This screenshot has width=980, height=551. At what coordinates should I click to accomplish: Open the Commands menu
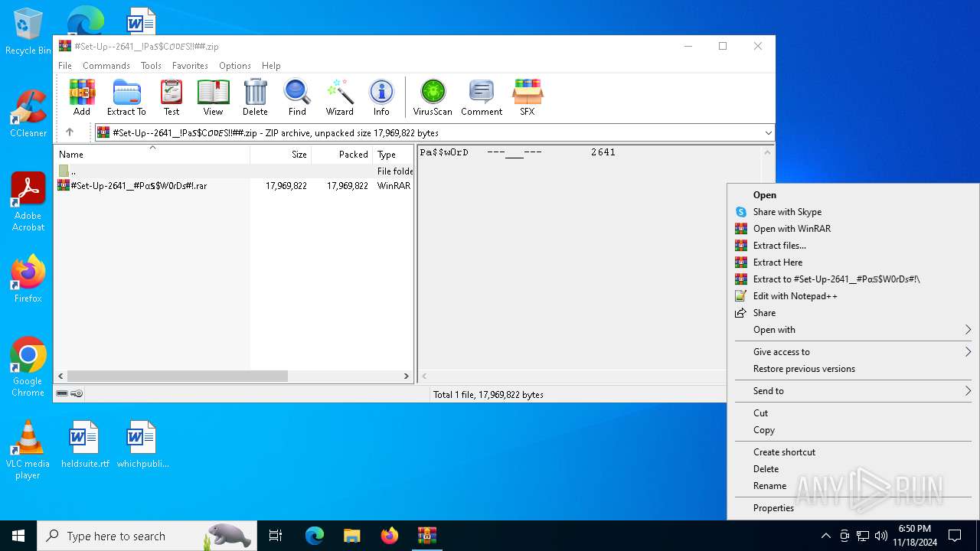click(x=106, y=66)
